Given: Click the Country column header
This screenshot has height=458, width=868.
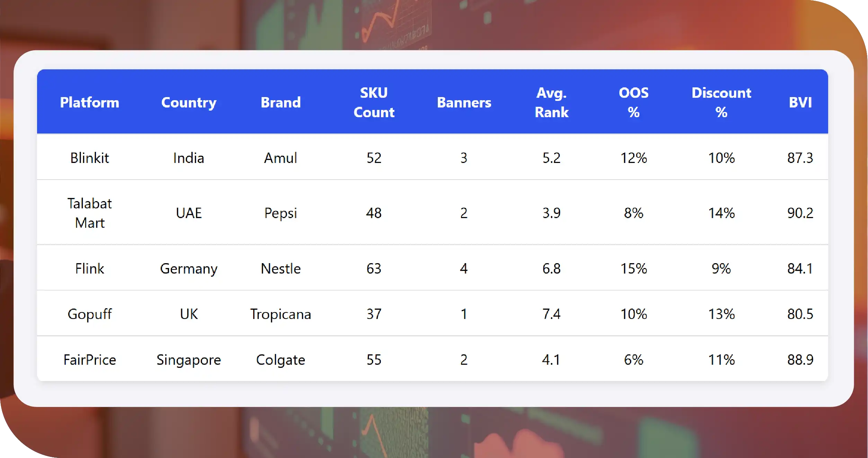Looking at the screenshot, I should click(189, 103).
